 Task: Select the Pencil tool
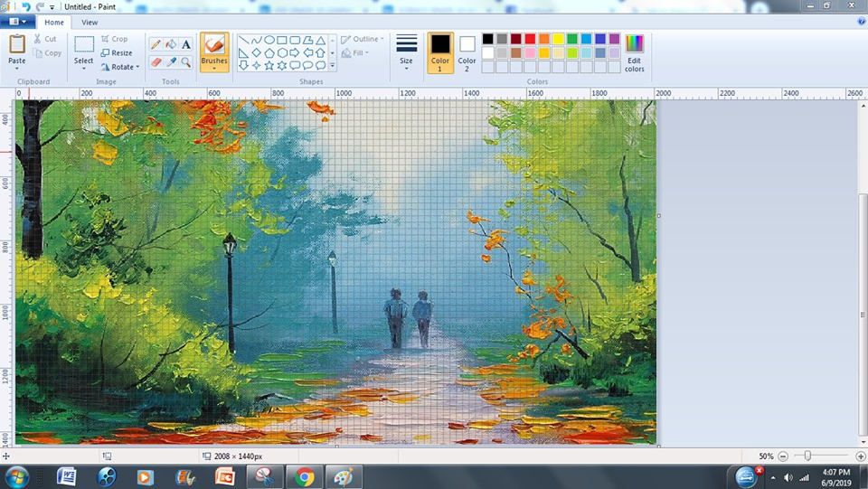point(156,44)
